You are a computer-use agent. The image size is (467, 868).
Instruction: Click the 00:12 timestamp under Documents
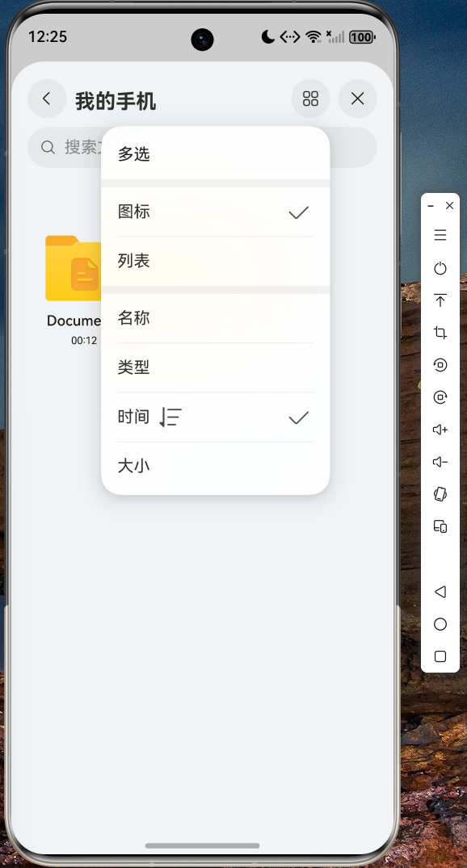coord(84,341)
